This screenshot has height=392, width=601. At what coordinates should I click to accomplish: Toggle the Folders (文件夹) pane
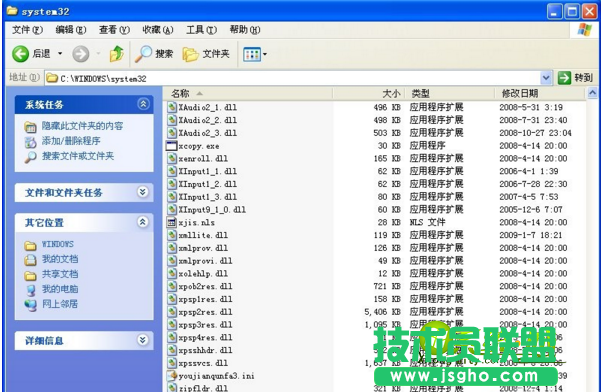[x=206, y=54]
